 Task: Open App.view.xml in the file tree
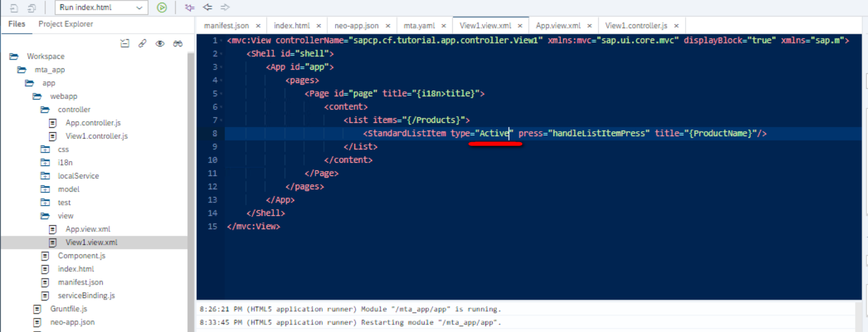(88, 229)
